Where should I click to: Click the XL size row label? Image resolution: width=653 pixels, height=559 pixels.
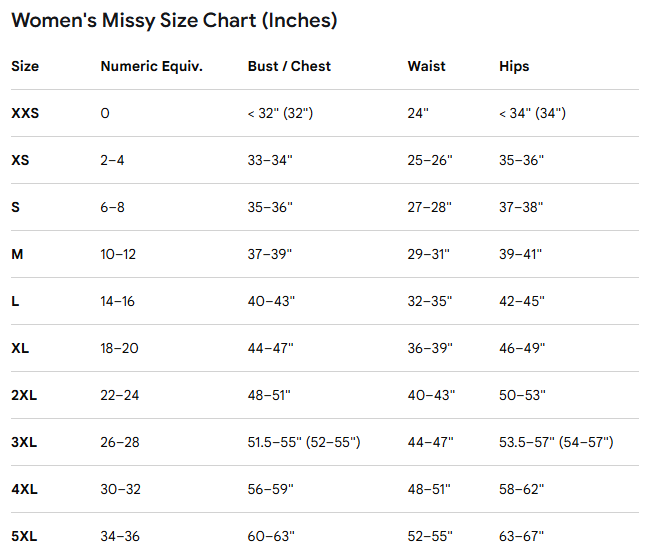click(x=20, y=348)
